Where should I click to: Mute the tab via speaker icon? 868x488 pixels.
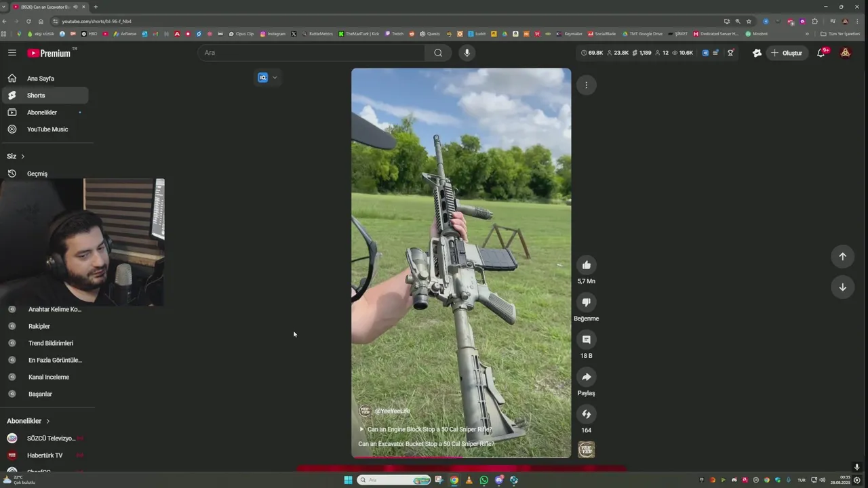point(75,7)
